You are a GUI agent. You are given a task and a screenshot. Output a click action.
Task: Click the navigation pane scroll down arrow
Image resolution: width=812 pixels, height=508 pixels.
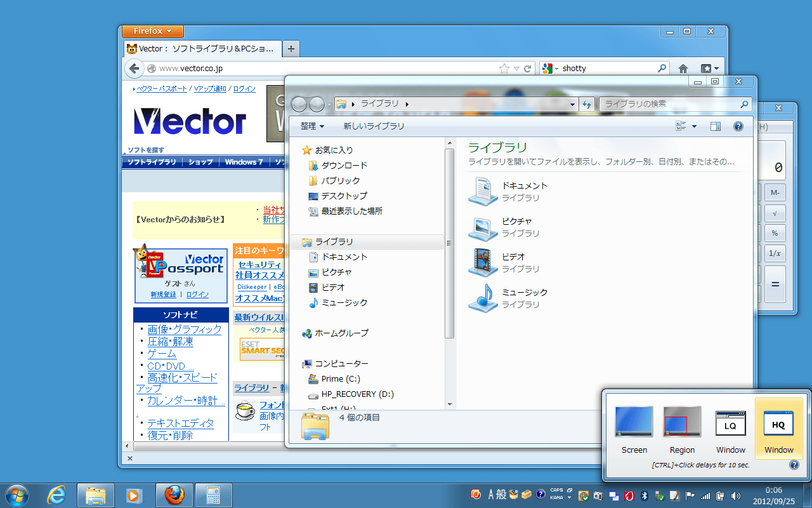450,404
